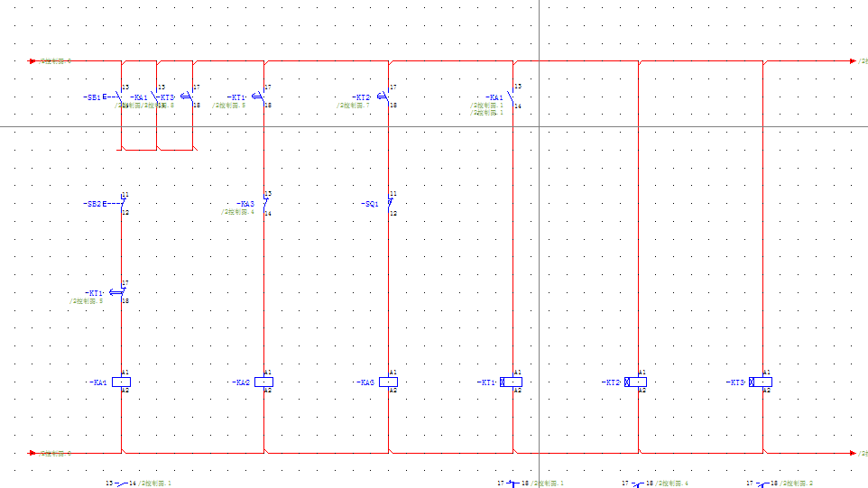Viewport: 868px width, 488px height.
Task: Select the KA1 relay coil symbol
Action: tap(122, 382)
